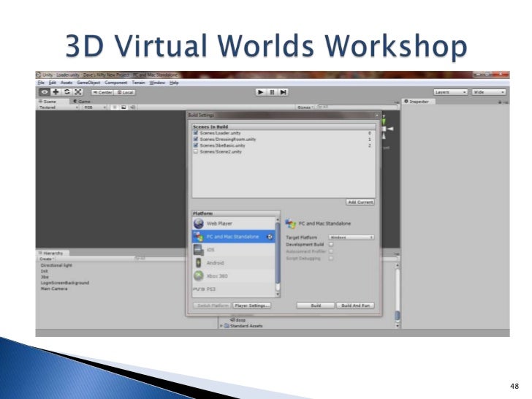Click the Unity logo in the title bar
This screenshot has height=399, width=532.
click(38, 75)
